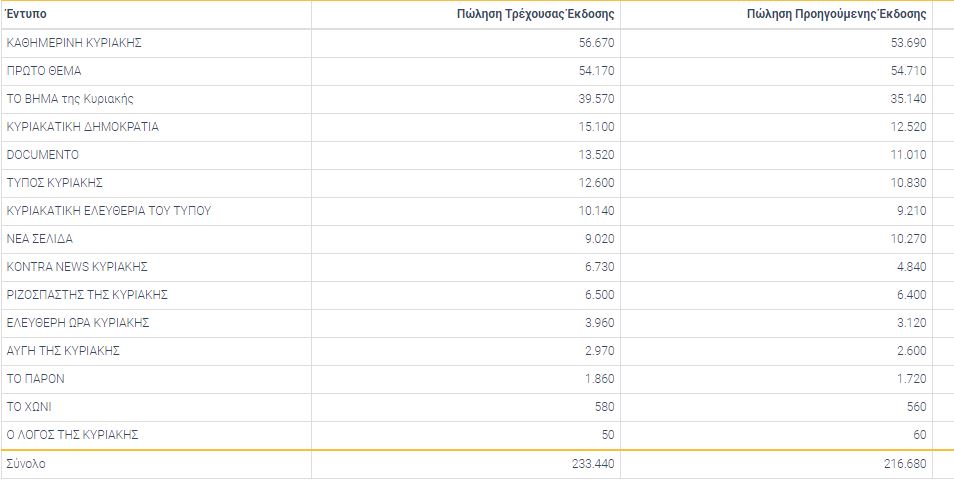Click the ΤΟ ΧΩΝΙ entry

click(29, 407)
